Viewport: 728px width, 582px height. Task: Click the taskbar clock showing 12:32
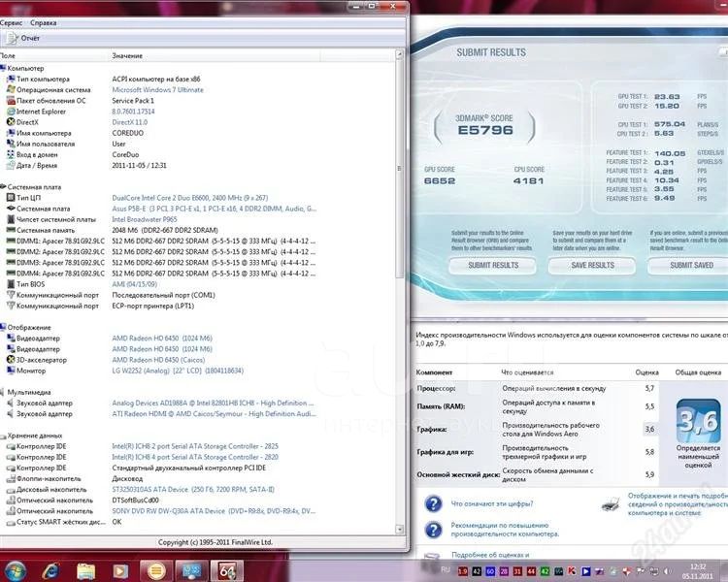[x=697, y=571]
